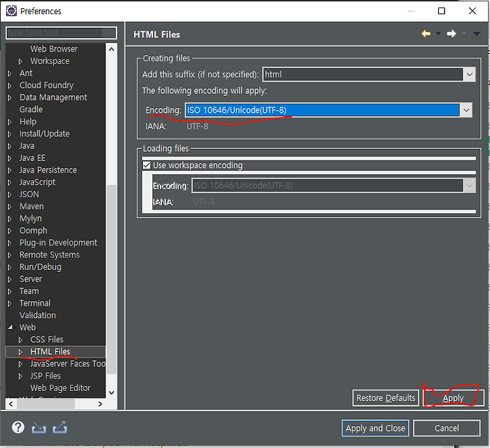
Task: Select Validation in the tree
Action: (x=37, y=315)
